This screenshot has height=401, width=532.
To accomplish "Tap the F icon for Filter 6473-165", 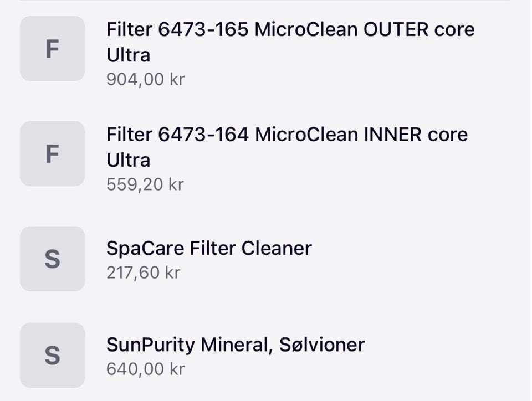I will tap(53, 49).
